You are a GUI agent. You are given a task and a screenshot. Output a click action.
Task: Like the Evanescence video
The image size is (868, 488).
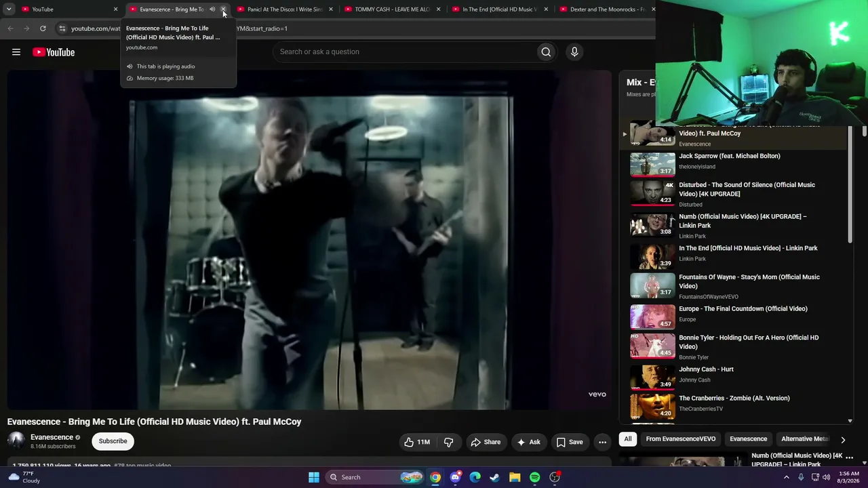point(418,442)
